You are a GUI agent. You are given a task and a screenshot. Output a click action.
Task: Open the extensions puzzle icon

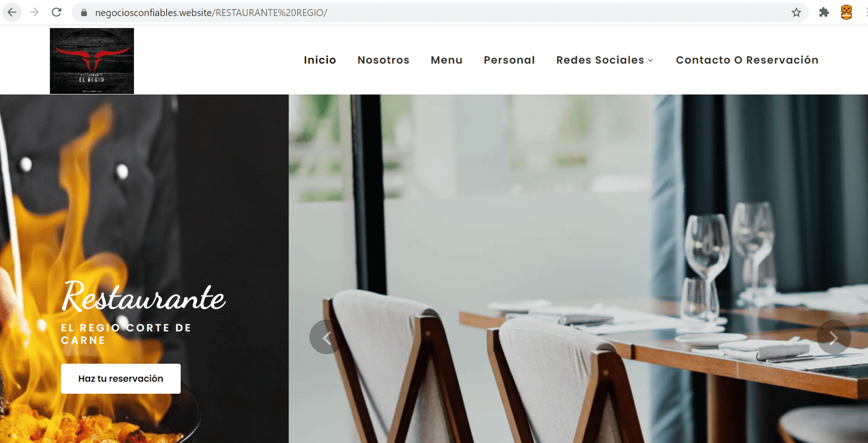pyautogui.click(x=824, y=12)
